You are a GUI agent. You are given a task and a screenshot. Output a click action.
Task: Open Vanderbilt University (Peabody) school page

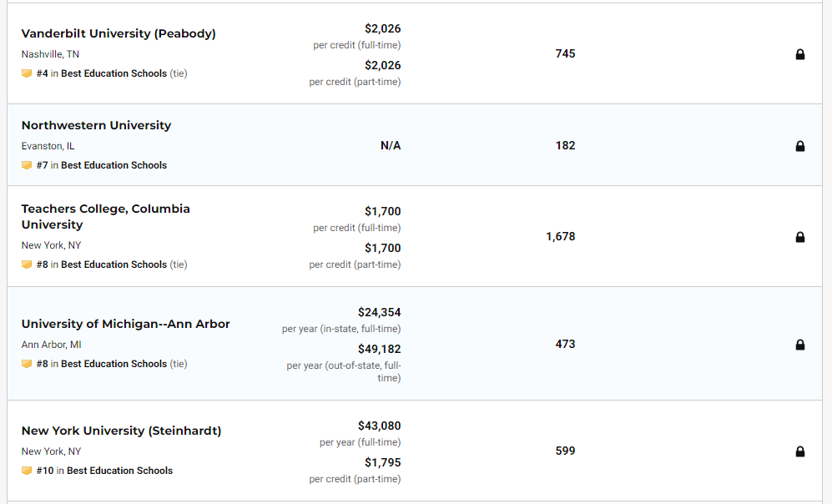pyautogui.click(x=118, y=34)
